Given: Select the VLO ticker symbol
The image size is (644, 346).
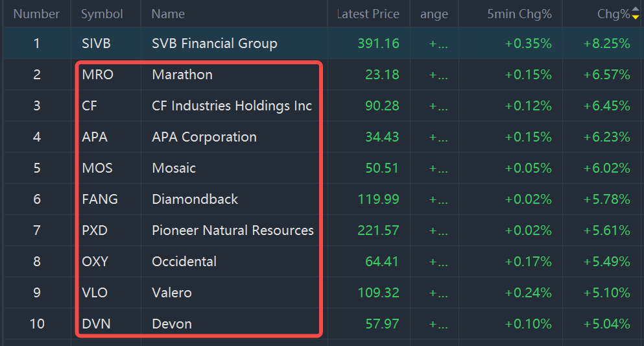Looking at the screenshot, I should (95, 293).
